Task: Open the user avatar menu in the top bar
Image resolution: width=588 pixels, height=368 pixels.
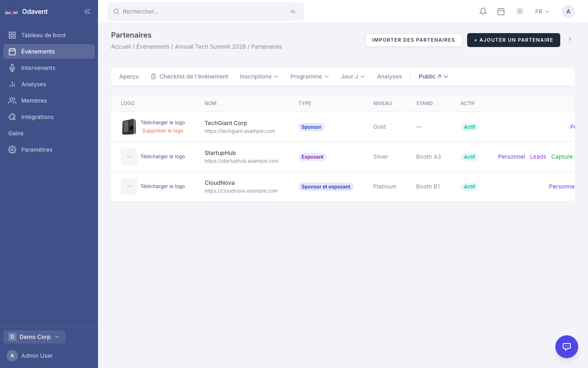Action: pyautogui.click(x=568, y=11)
